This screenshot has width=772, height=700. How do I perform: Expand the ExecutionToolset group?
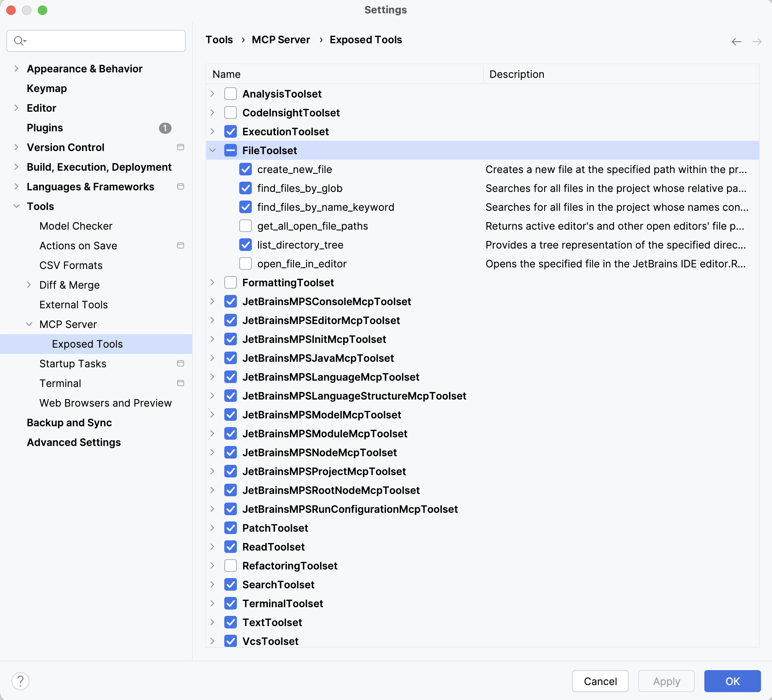pyautogui.click(x=212, y=132)
